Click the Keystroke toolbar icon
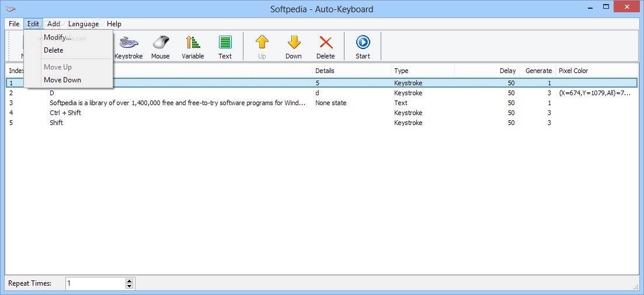The width and height of the screenshot is (644, 295). (128, 42)
